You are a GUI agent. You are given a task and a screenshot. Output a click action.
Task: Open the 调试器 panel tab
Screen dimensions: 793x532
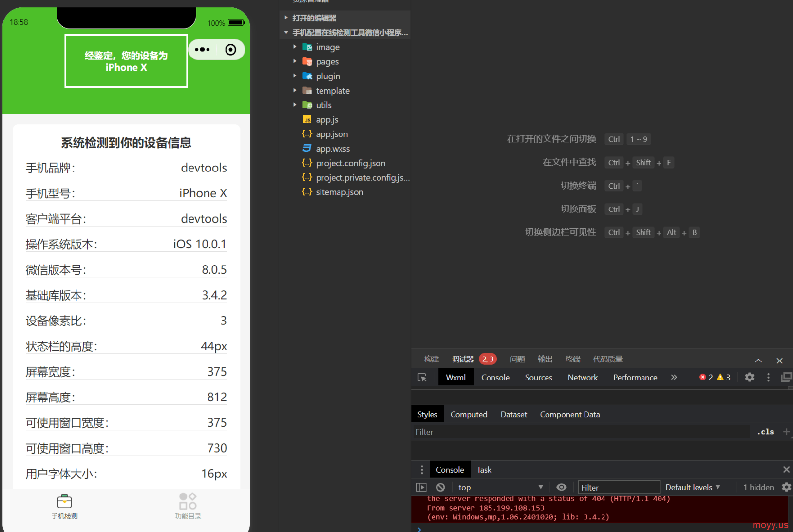(x=463, y=359)
